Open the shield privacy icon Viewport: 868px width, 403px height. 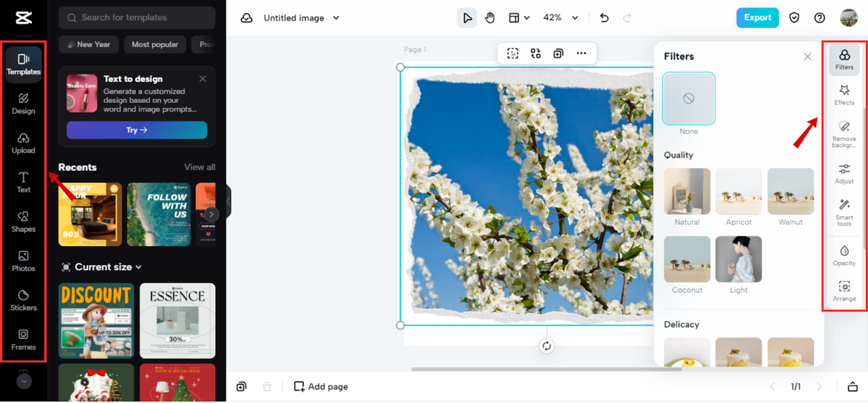(x=794, y=18)
